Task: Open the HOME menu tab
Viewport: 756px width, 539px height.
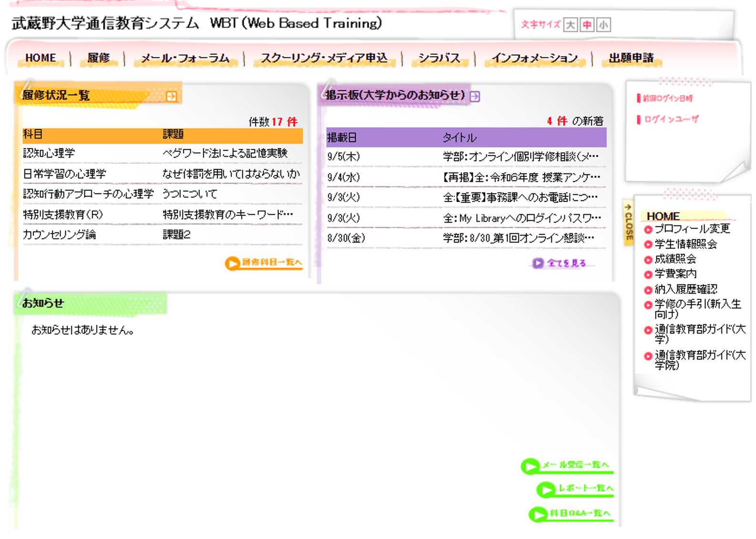Action: (x=41, y=58)
